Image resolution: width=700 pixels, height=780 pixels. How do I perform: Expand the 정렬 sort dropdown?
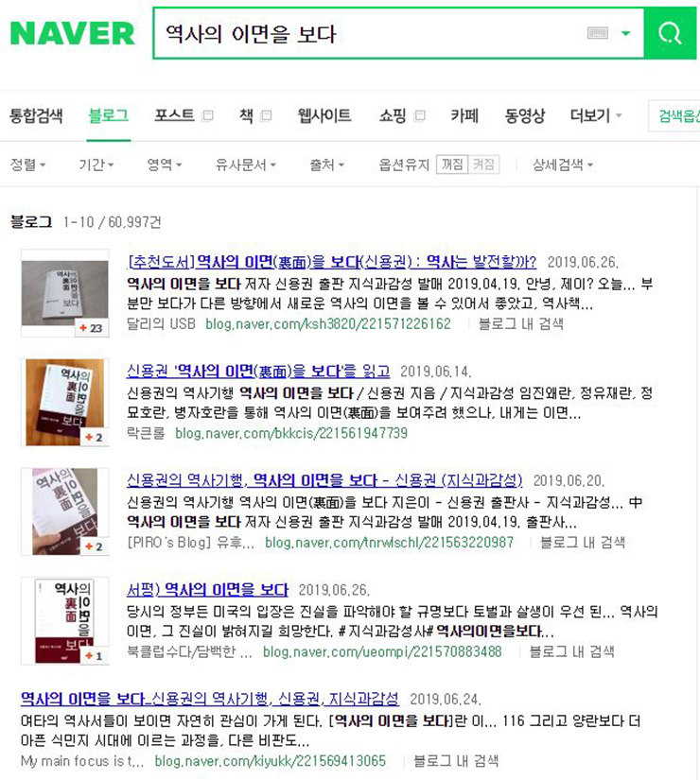point(27,165)
